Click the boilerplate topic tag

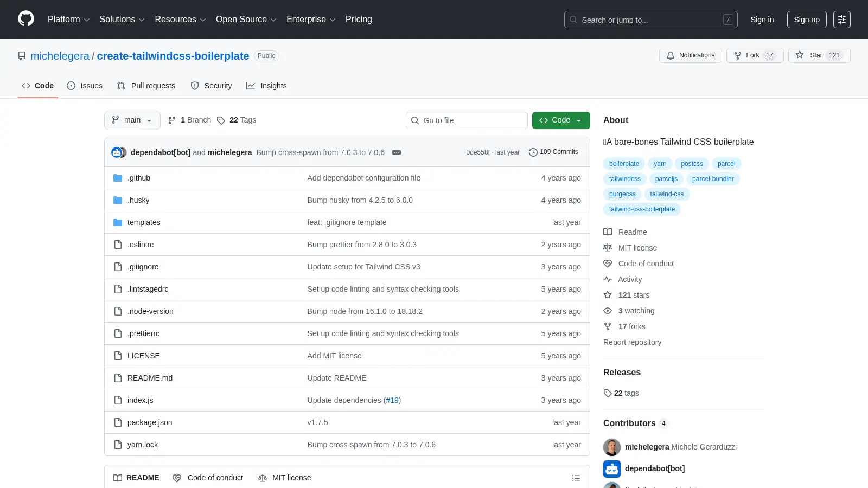click(624, 164)
